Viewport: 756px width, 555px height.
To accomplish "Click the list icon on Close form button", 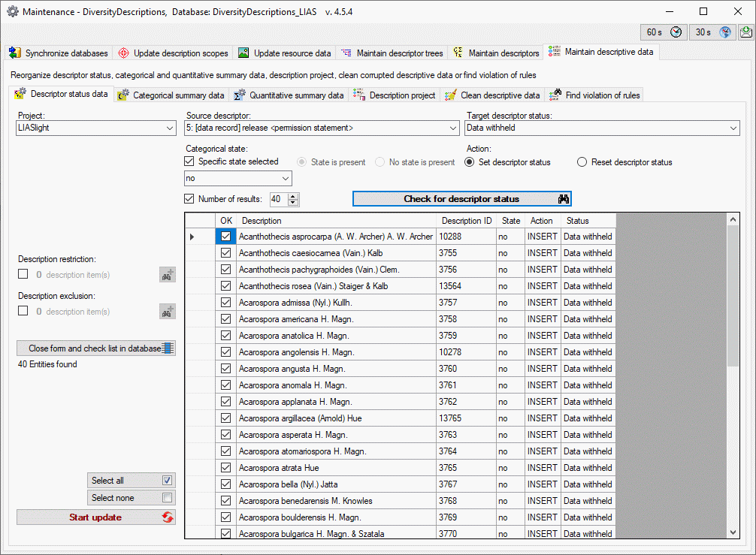I will 168,348.
